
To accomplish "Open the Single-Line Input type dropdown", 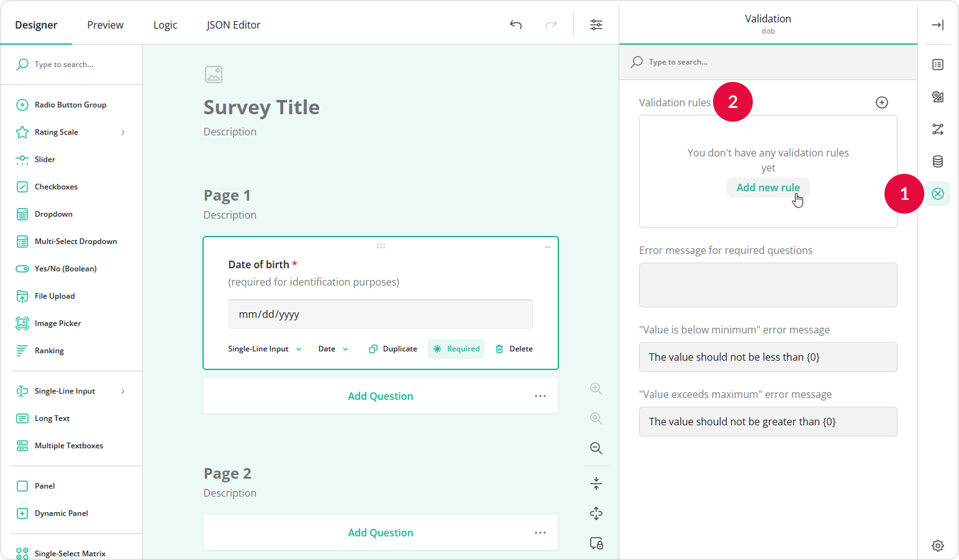I will (x=264, y=348).
